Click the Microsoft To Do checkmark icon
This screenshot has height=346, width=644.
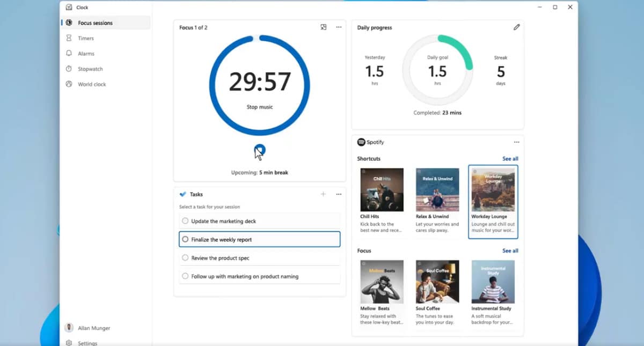point(183,194)
